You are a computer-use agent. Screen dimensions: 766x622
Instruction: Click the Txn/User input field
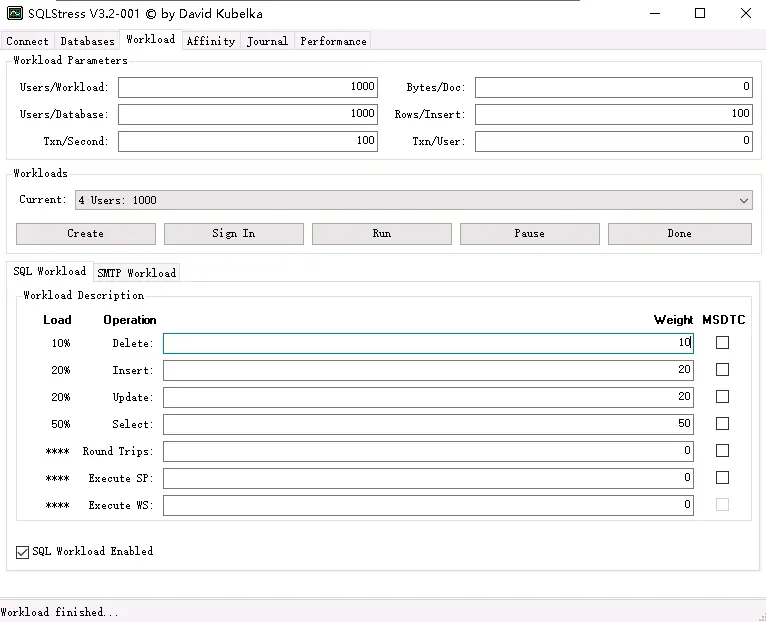pyautogui.click(x=614, y=141)
